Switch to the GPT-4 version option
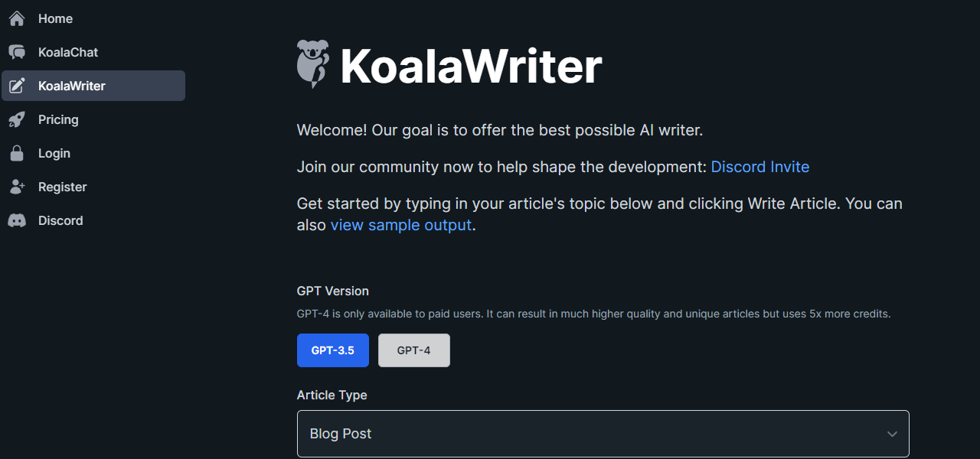 coord(413,350)
